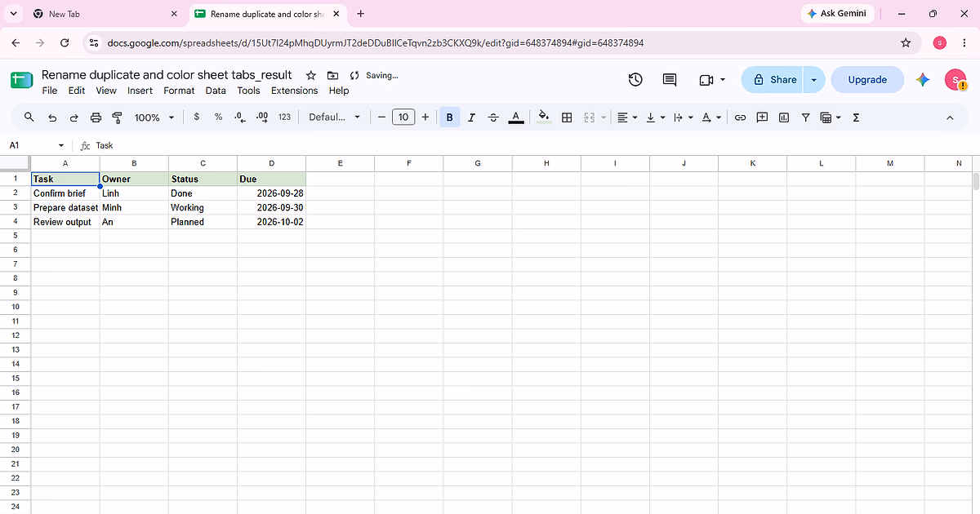Screen dimensions: 980x514
Task: Open the Format menu
Action: coord(179,91)
